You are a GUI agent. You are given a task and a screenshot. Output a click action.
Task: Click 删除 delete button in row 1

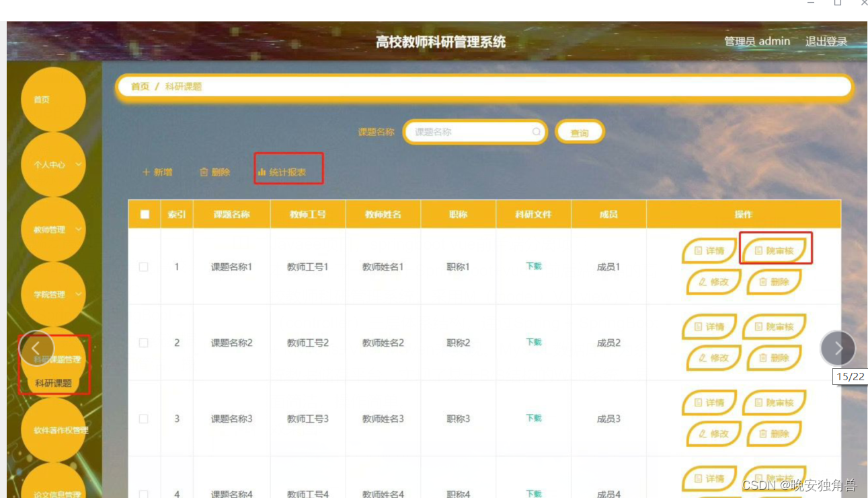[x=774, y=282]
